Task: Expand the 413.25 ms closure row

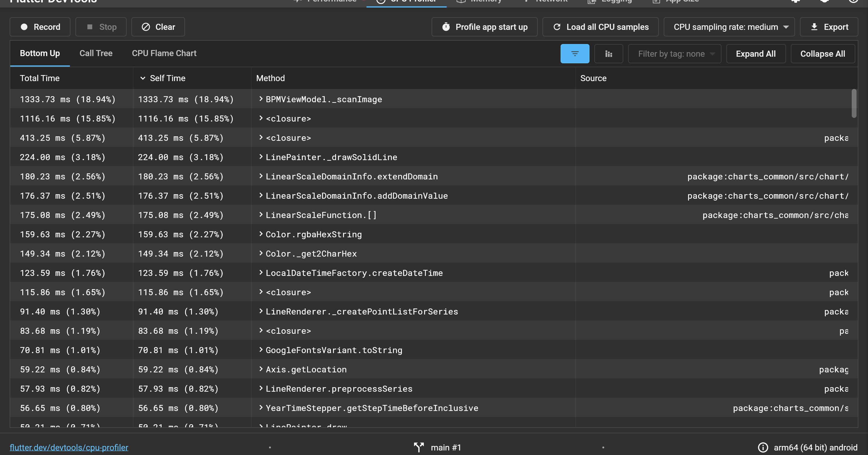Action: [x=260, y=137]
